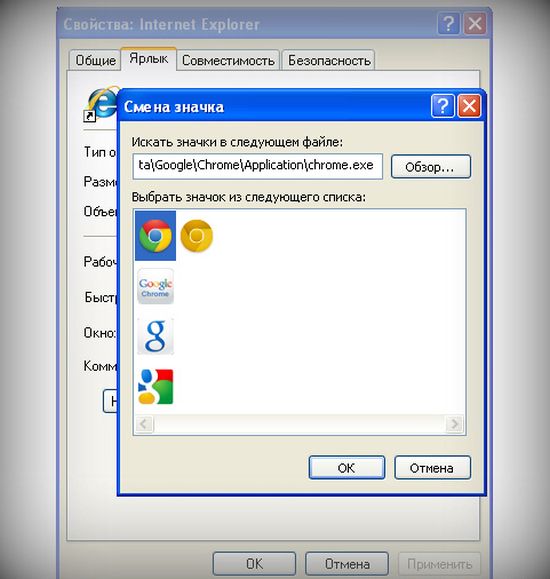Click the horizontal scrollbar track in icon list
Screen dimensions: 550x579
point(299,424)
